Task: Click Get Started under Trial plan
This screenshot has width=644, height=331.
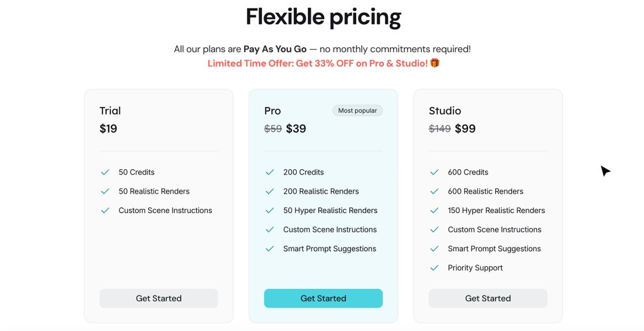Action: [158, 298]
